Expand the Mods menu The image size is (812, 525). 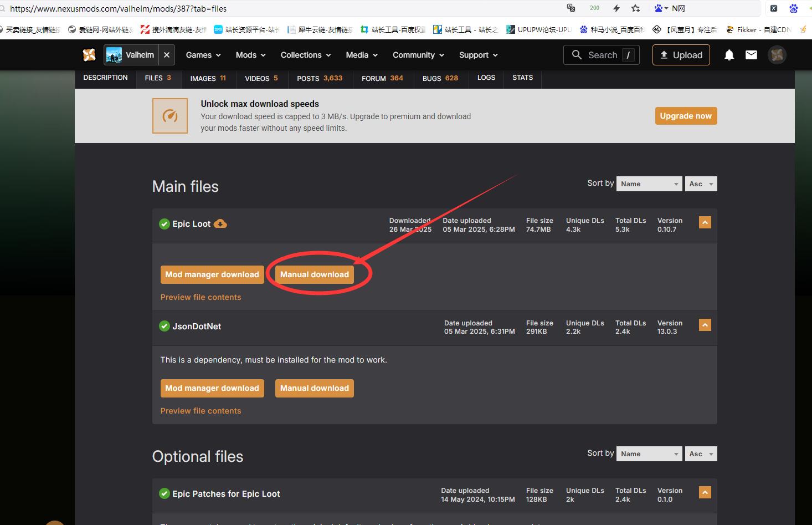251,55
